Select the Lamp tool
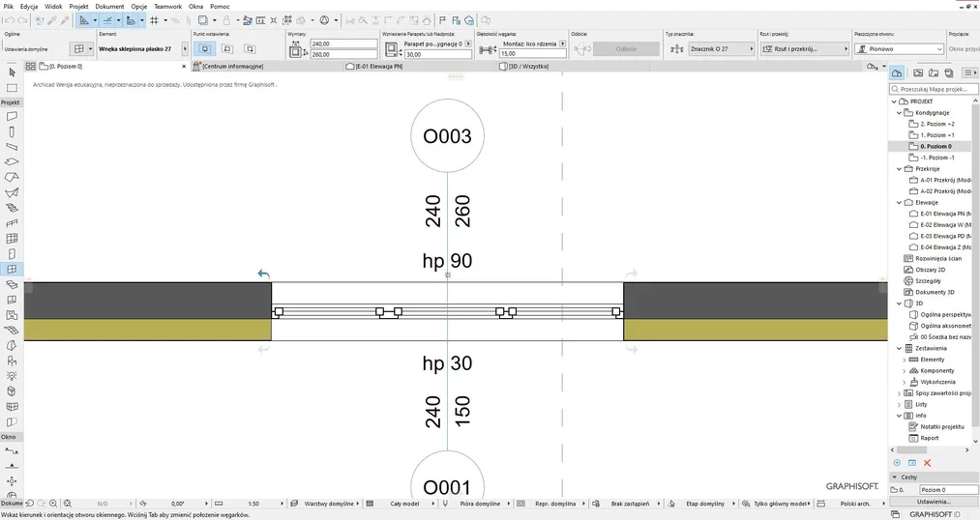Screen dimensions: 980x520 coord(12,376)
